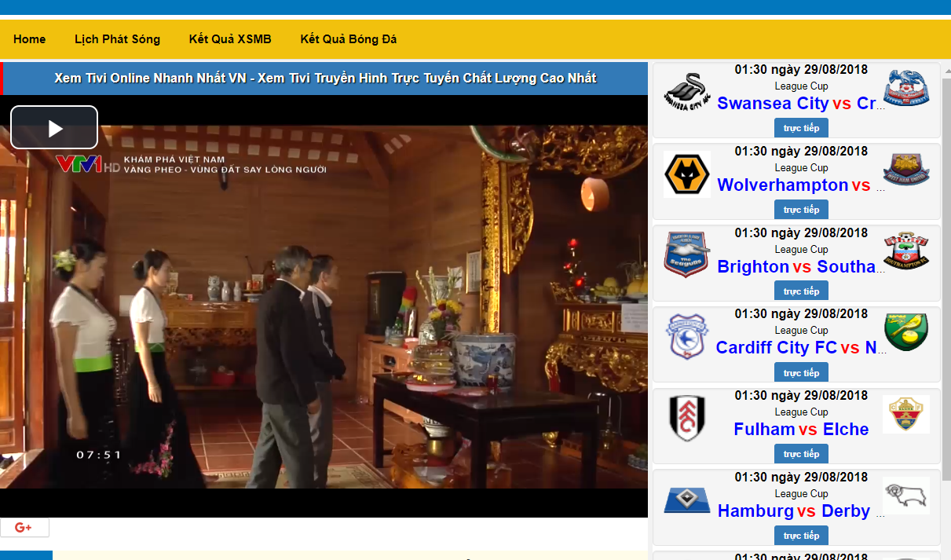Click the Swansea City club crest
The width and height of the screenshot is (951, 560).
point(686,93)
